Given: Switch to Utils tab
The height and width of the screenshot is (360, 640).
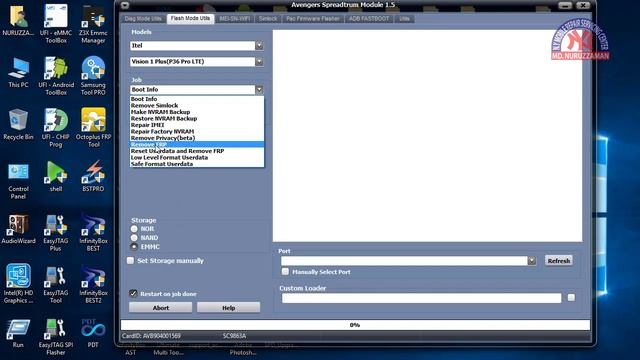Looking at the screenshot, I should (x=404, y=19).
